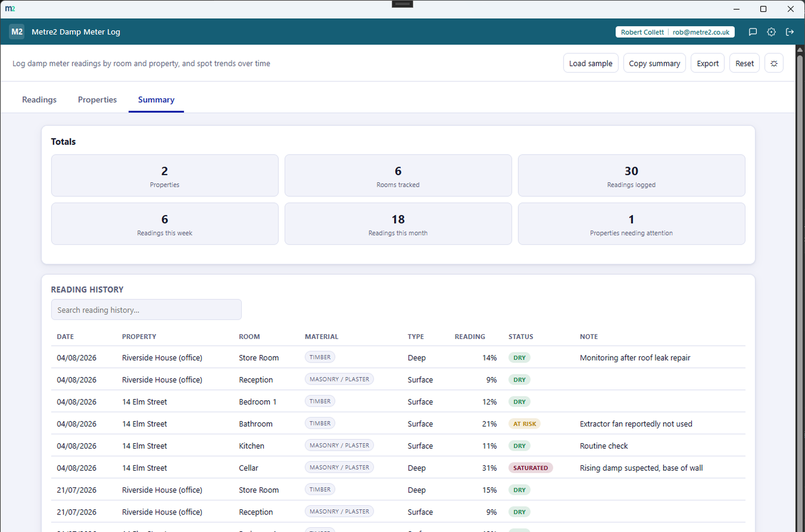Image resolution: width=805 pixels, height=532 pixels.
Task: Switch to the Properties tab
Action: pos(97,100)
